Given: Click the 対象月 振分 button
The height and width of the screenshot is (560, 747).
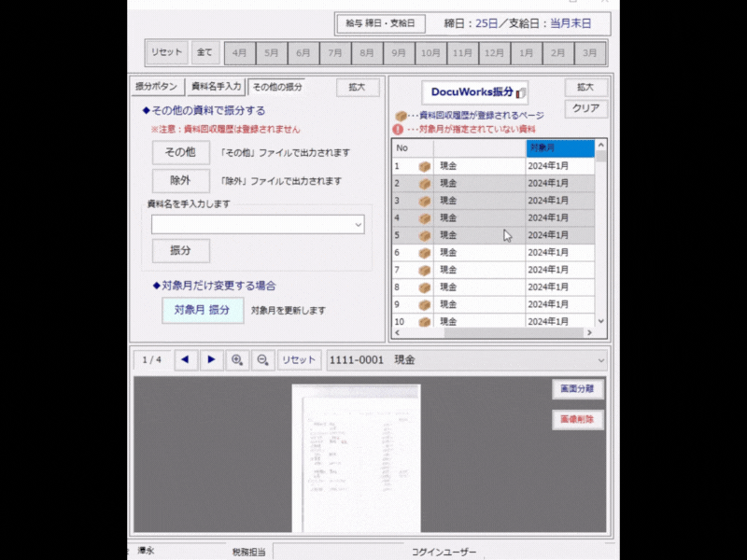Looking at the screenshot, I should (203, 310).
